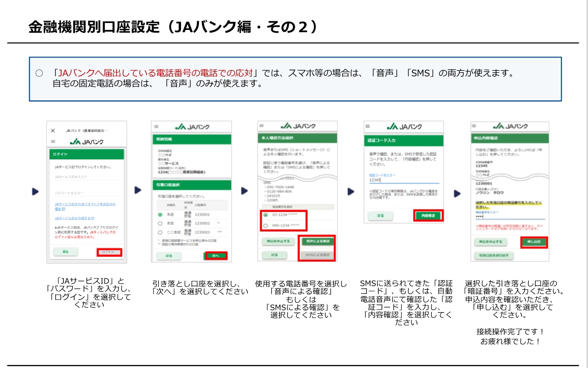Click 申込を中止する on the 申込内容確認 screen
Image resolution: width=588 pixels, height=368 pixels.
point(490,241)
